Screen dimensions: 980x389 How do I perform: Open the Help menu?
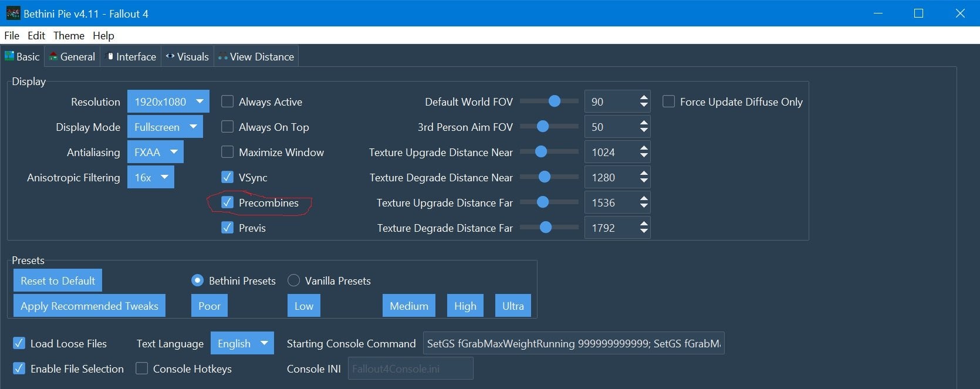click(103, 35)
